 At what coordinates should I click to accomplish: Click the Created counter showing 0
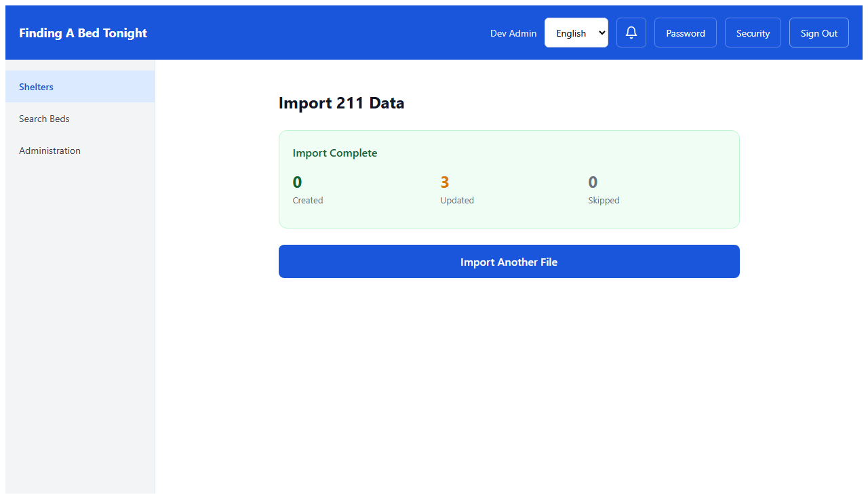[x=308, y=190]
